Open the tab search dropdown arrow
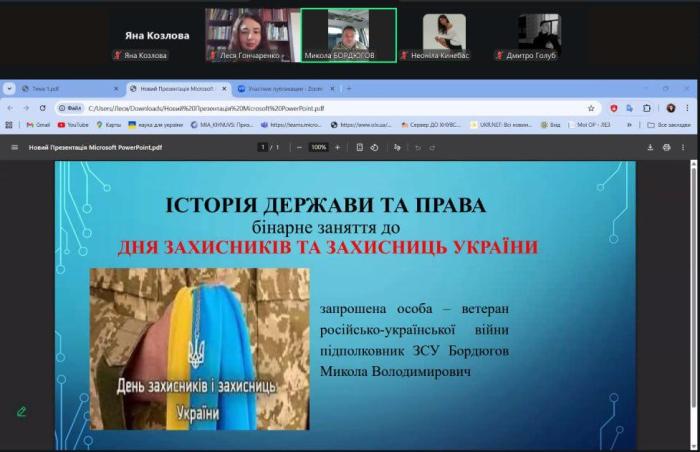Image resolution: width=700 pixels, height=452 pixels. 10,88
